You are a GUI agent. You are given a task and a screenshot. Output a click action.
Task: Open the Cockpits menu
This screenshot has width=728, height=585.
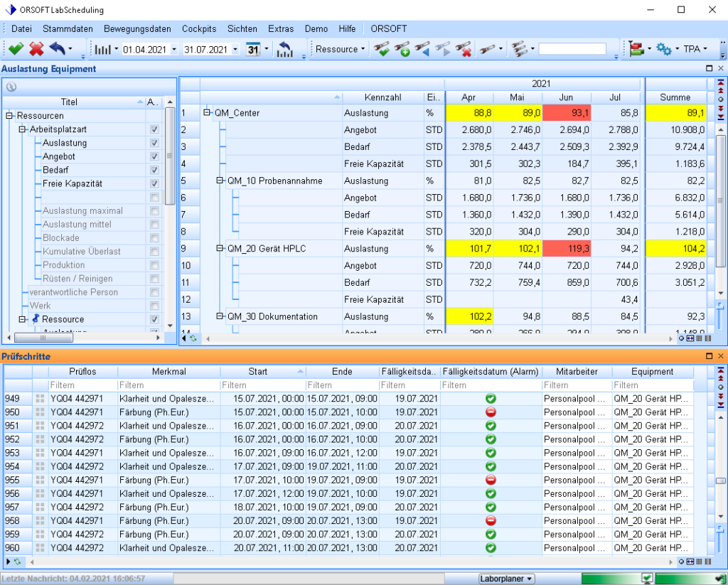[x=198, y=28]
